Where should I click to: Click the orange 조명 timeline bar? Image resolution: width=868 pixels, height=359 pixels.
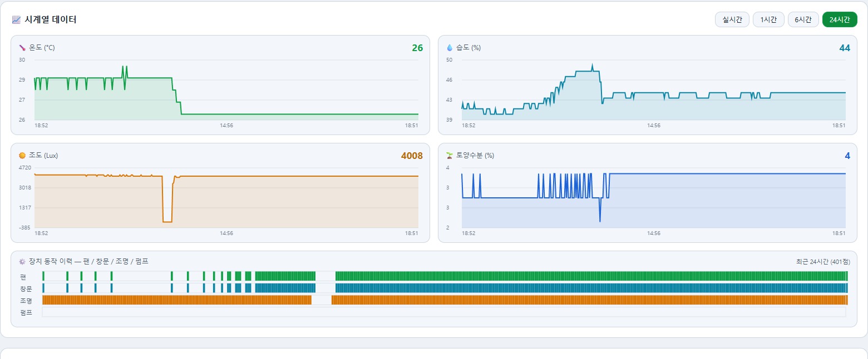(x=444, y=300)
